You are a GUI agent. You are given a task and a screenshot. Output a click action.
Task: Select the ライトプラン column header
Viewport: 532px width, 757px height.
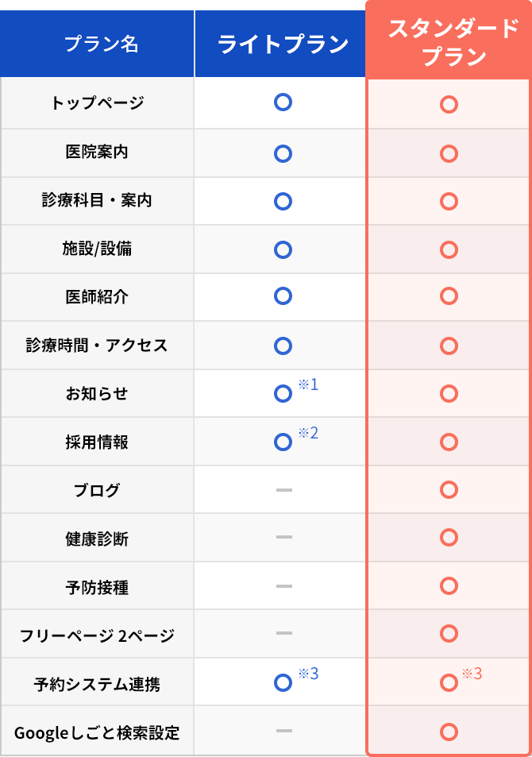pos(280,44)
